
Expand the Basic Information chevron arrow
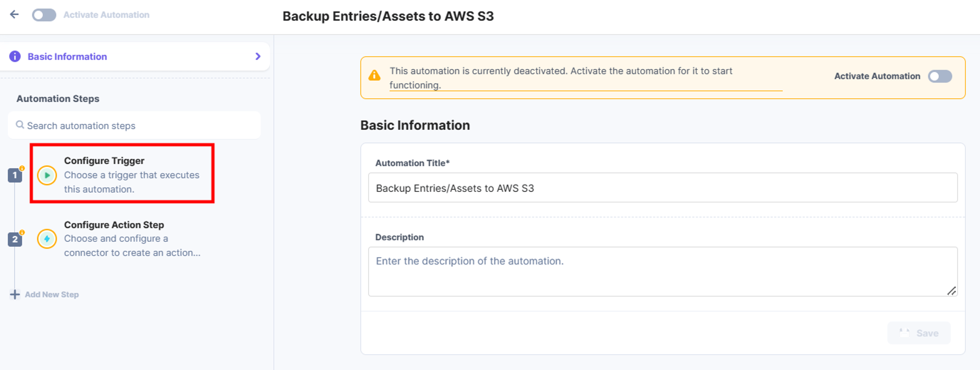pos(258,56)
